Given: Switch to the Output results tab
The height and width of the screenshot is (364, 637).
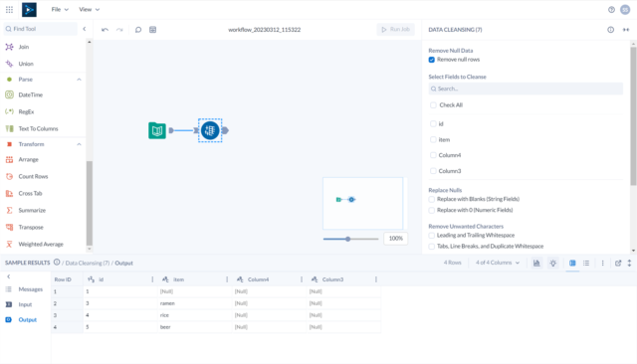Looking at the screenshot, I should click(21, 320).
